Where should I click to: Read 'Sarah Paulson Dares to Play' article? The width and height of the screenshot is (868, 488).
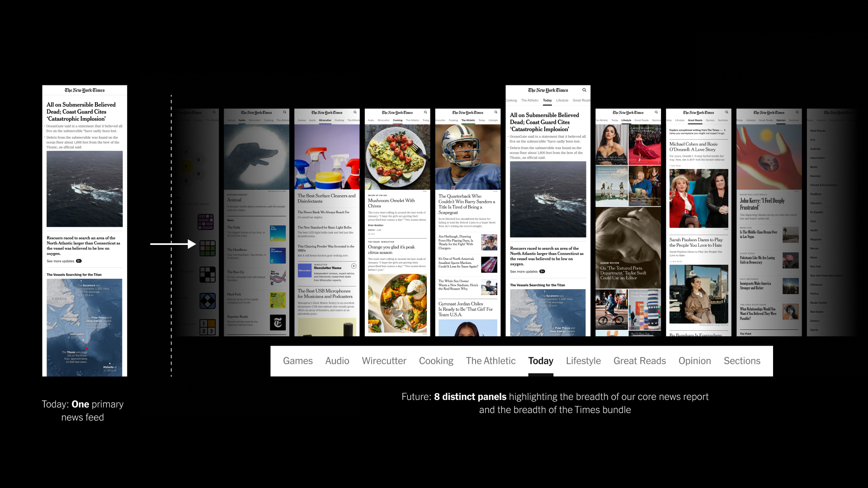[x=696, y=242]
